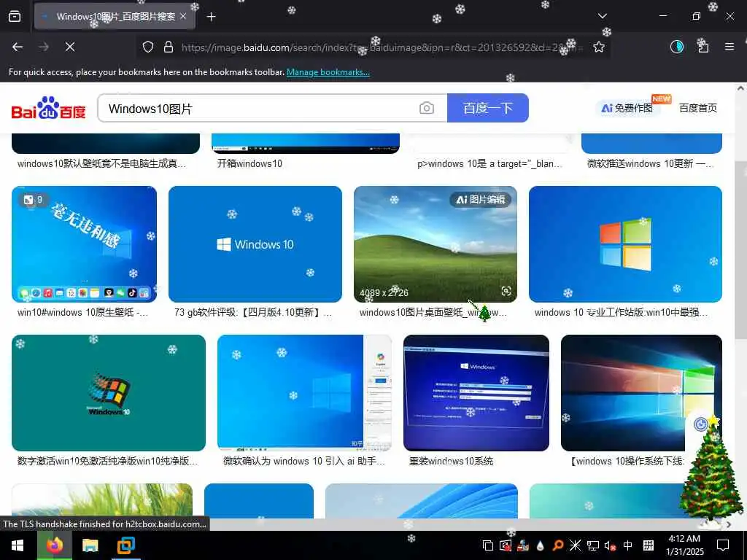Open the tracking protection shield icon
The height and width of the screenshot is (560, 747).
148,47
